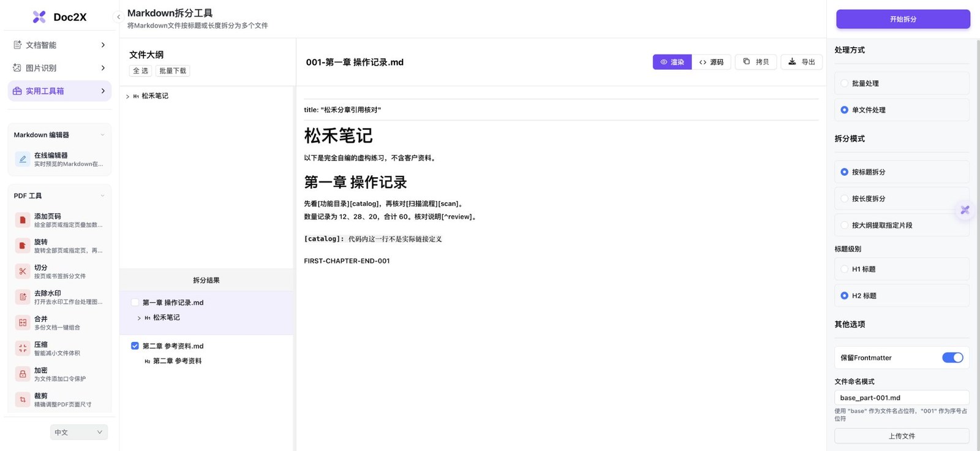Select H1 标题 heading level
980x451 pixels.
point(845,269)
